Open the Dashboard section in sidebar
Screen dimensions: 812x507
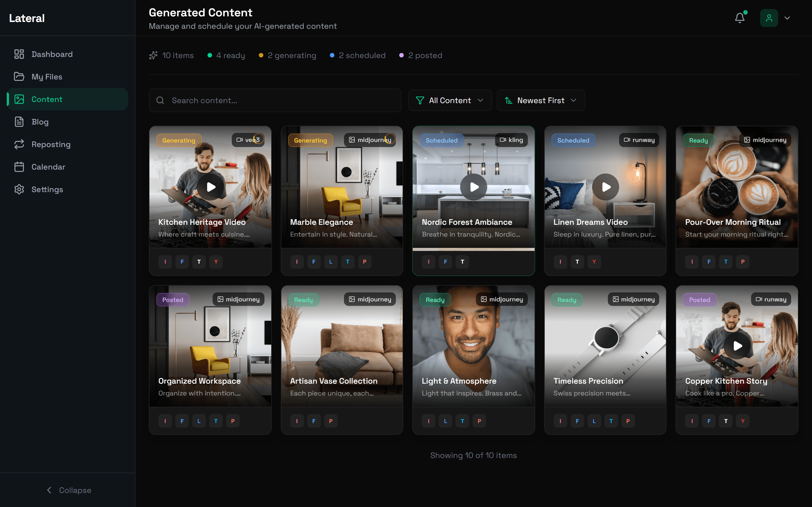pos(52,54)
